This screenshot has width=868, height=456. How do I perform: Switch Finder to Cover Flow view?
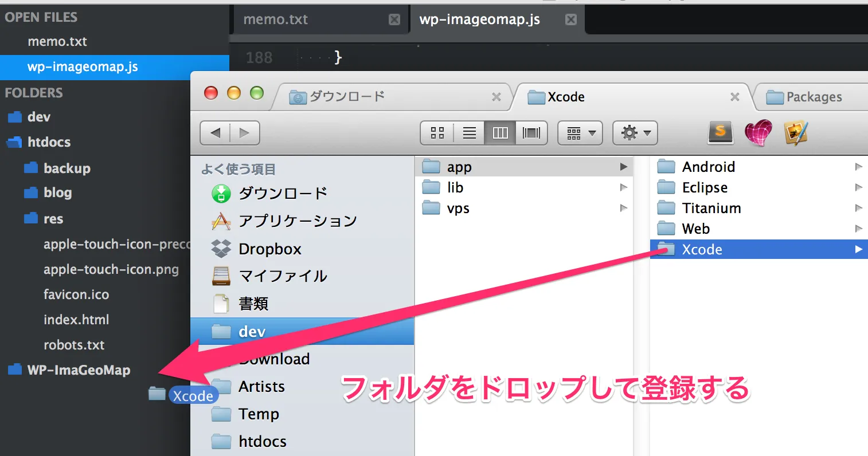tap(531, 133)
